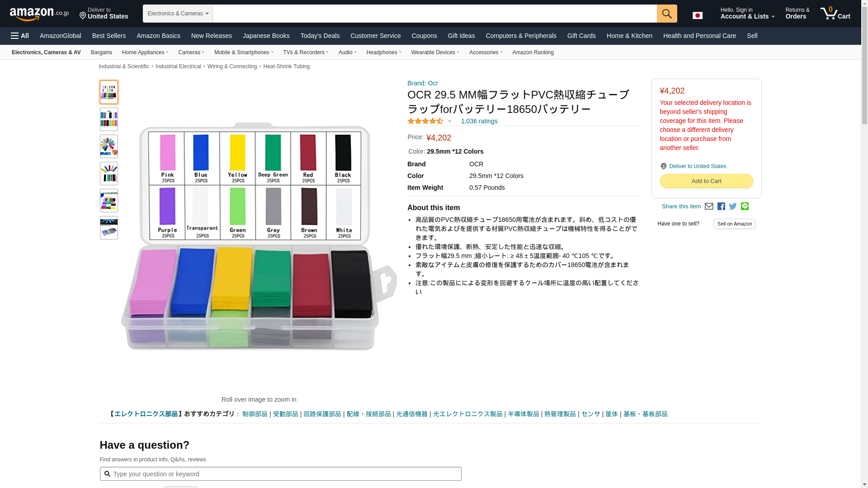Open the shopping cart icon
Image resolution: width=868 pixels, height=488 pixels.
(x=835, y=14)
